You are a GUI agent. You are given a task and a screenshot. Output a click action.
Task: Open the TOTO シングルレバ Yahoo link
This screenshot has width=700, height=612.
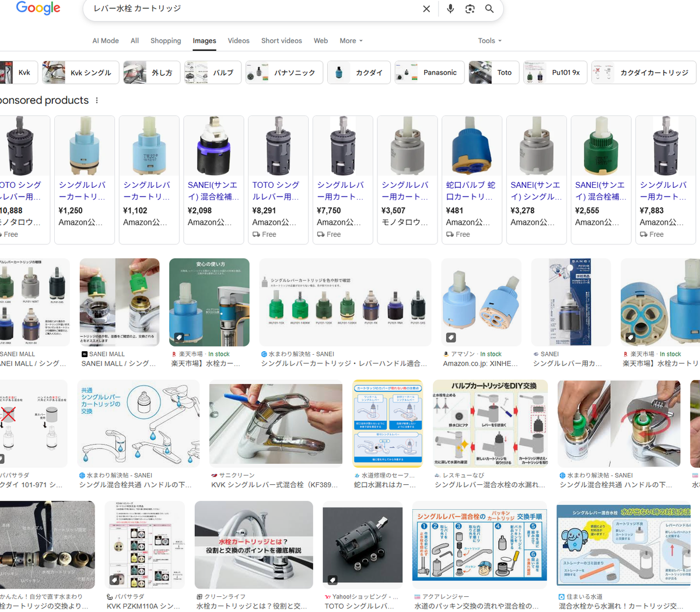click(x=359, y=606)
